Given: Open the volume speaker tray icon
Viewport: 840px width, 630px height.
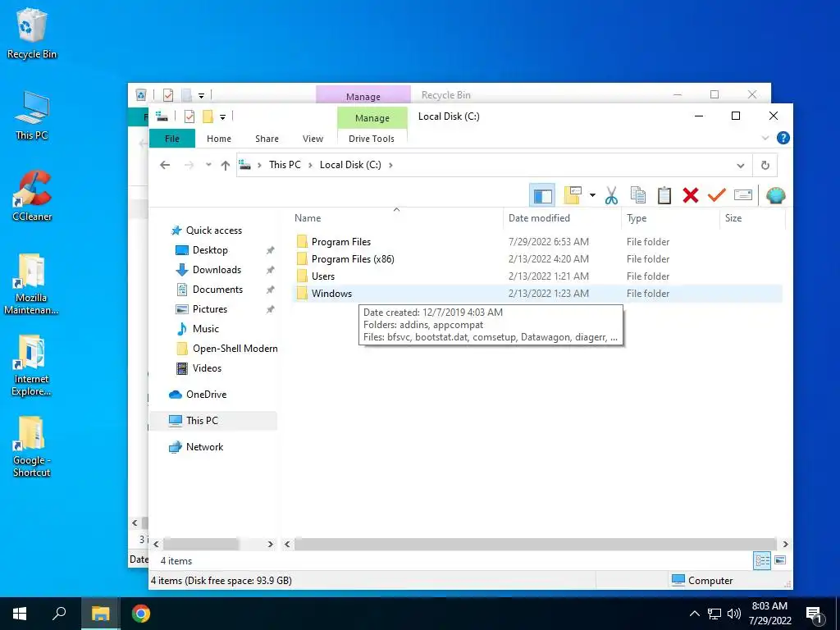Looking at the screenshot, I should tap(733, 614).
